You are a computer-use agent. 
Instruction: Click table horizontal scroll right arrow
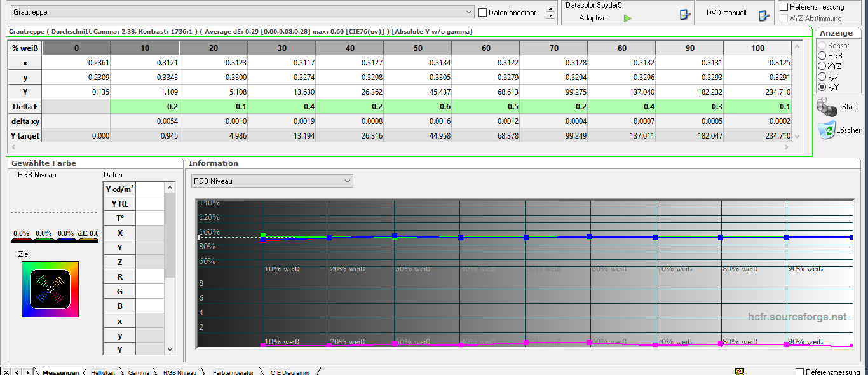pyautogui.click(x=787, y=147)
